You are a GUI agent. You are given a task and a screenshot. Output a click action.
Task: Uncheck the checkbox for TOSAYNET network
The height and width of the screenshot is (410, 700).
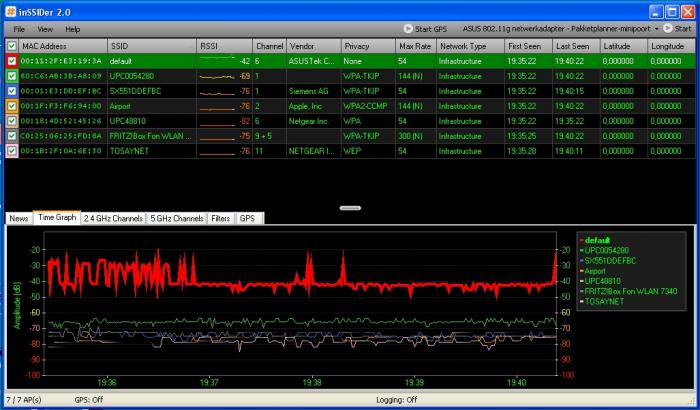coord(12,151)
